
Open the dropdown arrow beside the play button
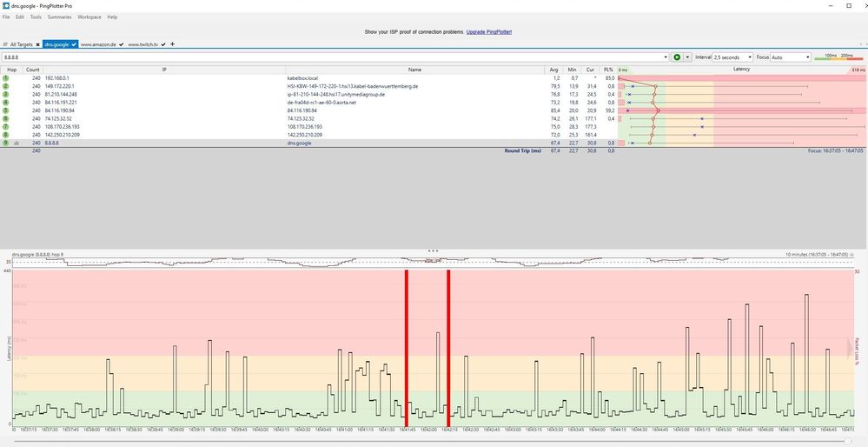[688, 57]
